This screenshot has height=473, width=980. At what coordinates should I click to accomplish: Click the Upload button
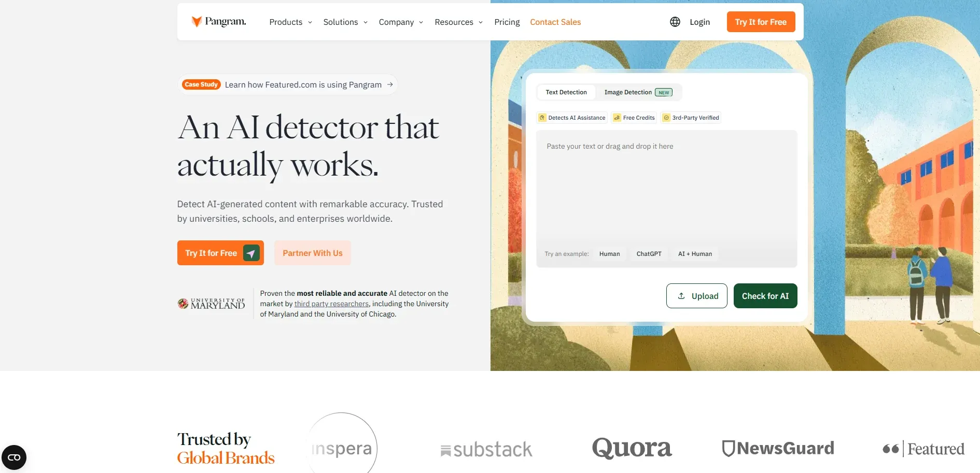pos(697,296)
